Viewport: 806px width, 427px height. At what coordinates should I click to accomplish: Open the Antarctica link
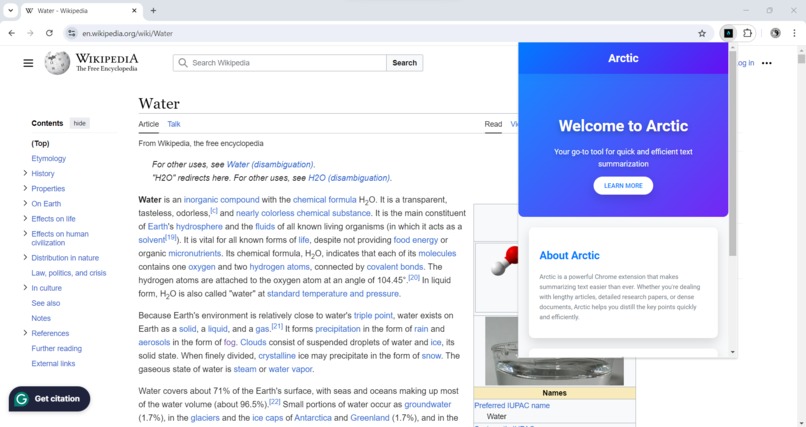313,418
